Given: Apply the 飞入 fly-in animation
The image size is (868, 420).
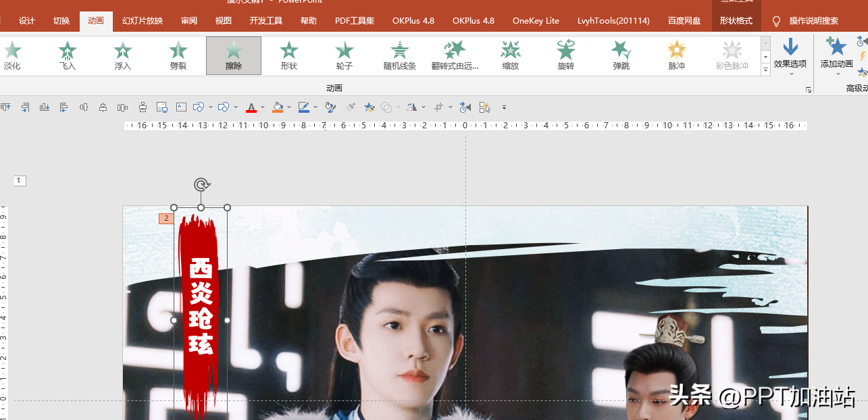Looking at the screenshot, I should pyautogui.click(x=68, y=55).
